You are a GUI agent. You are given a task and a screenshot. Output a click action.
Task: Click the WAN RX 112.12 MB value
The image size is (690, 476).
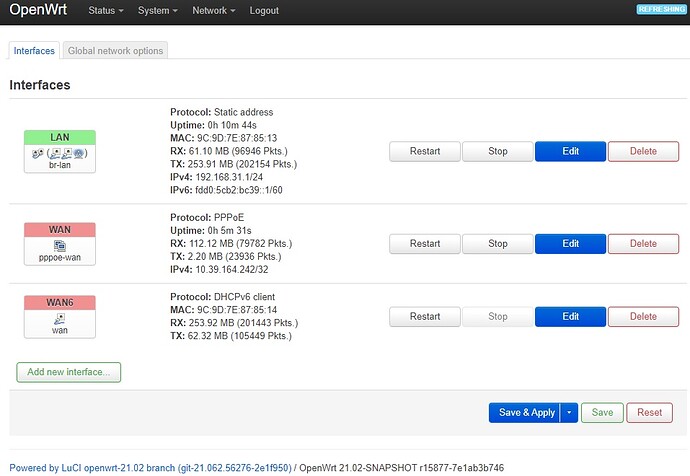(x=240, y=244)
